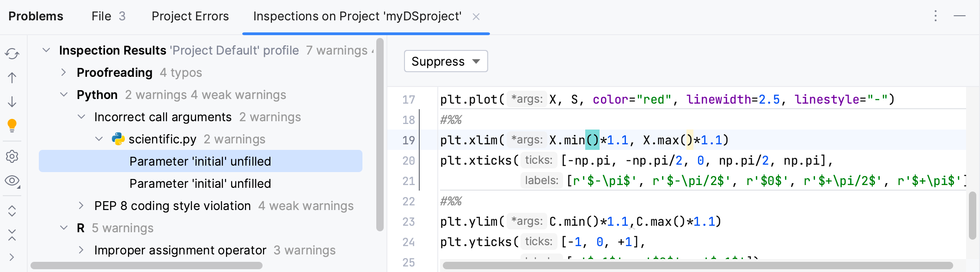Expand Improper assignment operator group
This screenshot has width=980, height=272.
(x=81, y=250)
